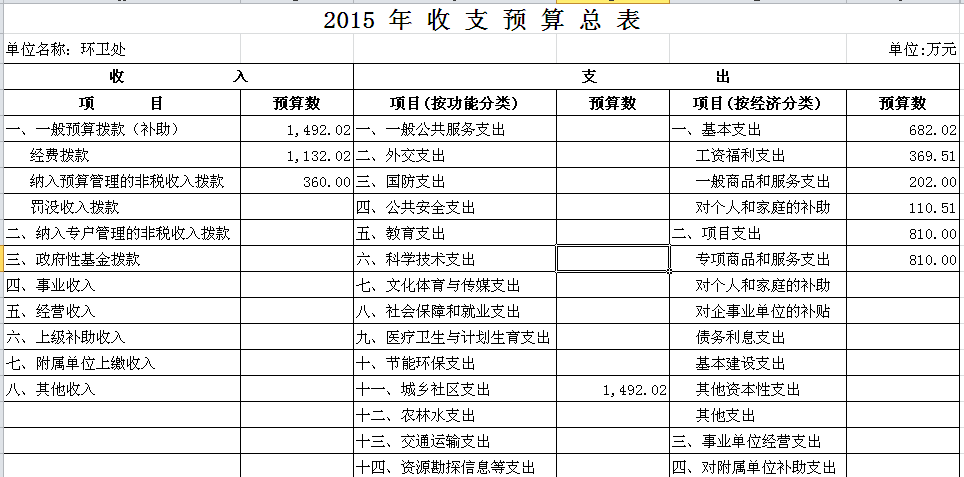Click the "项目(按经济分类)" header cell
The image size is (964, 477).
pos(757,103)
